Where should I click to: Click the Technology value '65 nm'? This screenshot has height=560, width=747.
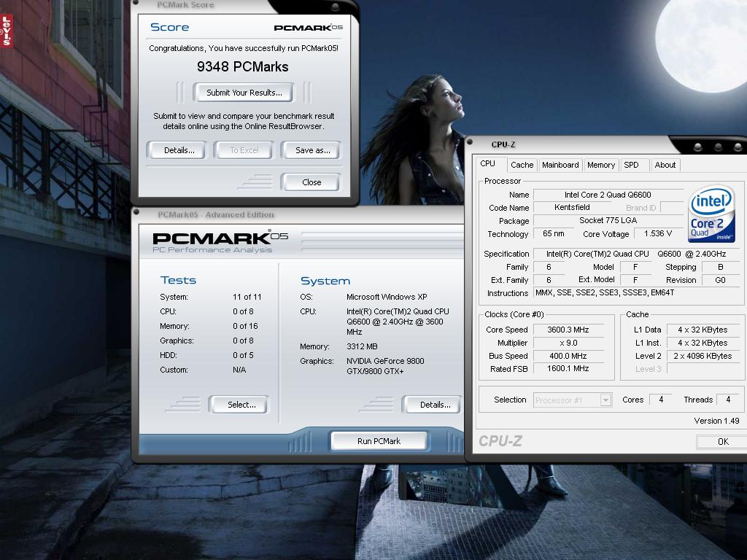pos(554,234)
